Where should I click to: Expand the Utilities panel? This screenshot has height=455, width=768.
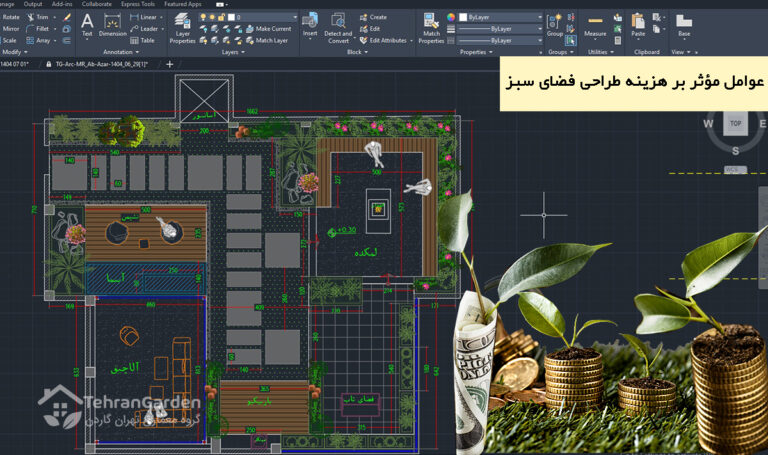(600, 52)
